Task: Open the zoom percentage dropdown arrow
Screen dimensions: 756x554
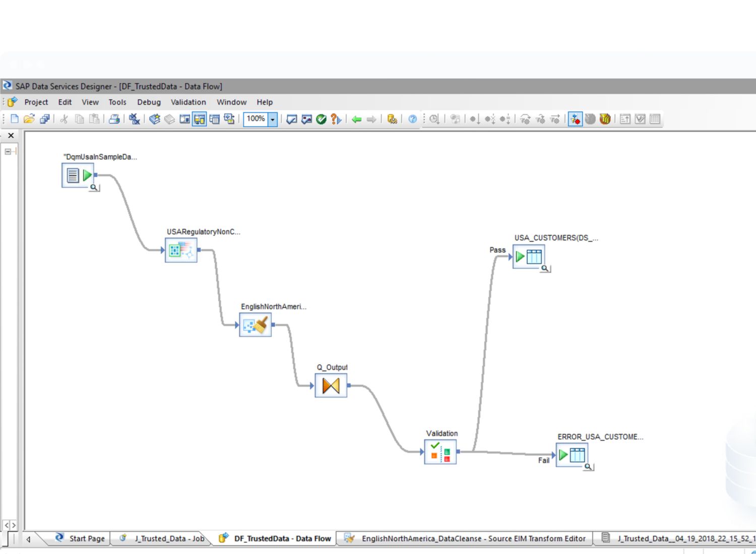Action: coord(273,119)
